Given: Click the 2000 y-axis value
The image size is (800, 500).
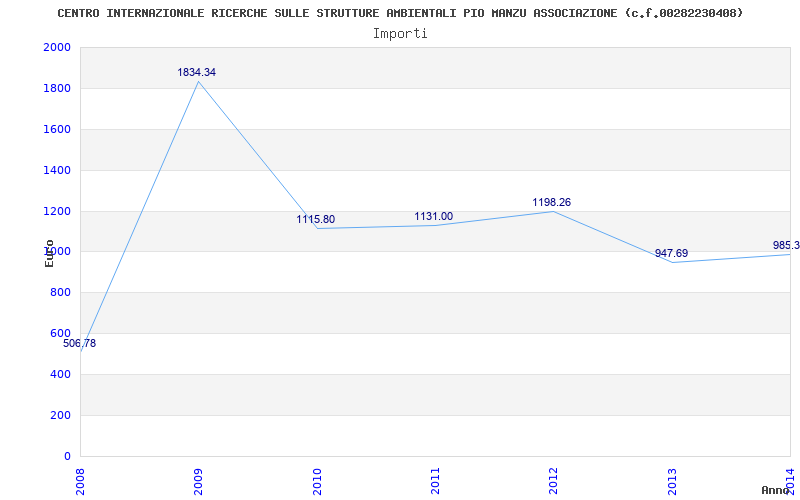Looking at the screenshot, I should pos(57,47).
